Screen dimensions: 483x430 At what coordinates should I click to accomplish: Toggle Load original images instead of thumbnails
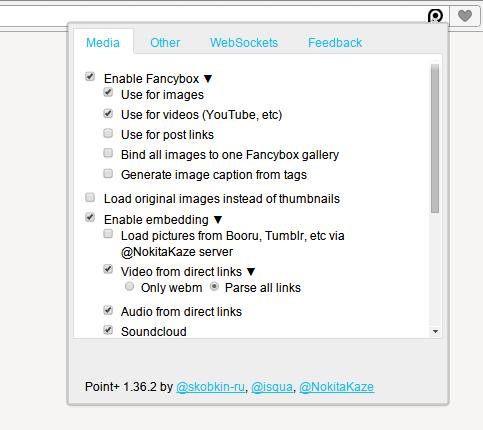point(90,197)
